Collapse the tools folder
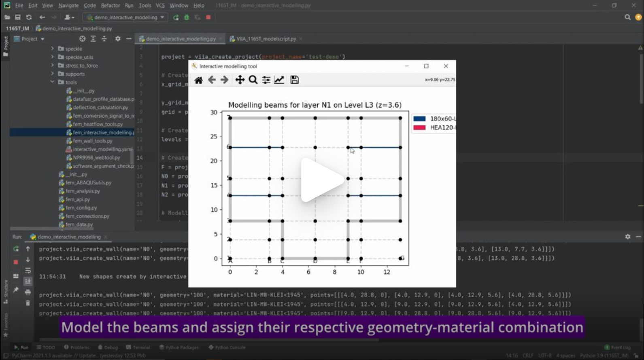This screenshot has height=360, width=644. (x=52, y=82)
